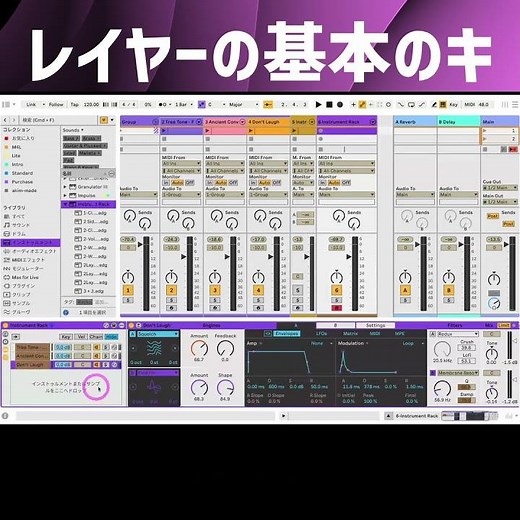Select the B Delay return track header

point(459,122)
